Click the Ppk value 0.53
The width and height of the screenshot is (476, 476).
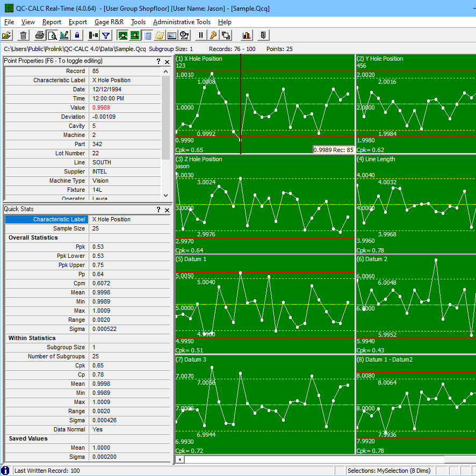(129, 247)
